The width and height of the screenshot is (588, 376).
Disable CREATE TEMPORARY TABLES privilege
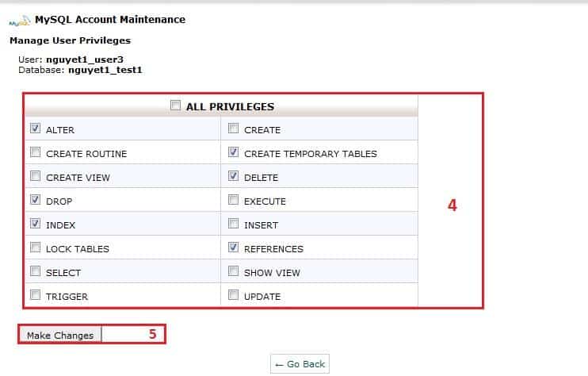pos(233,152)
